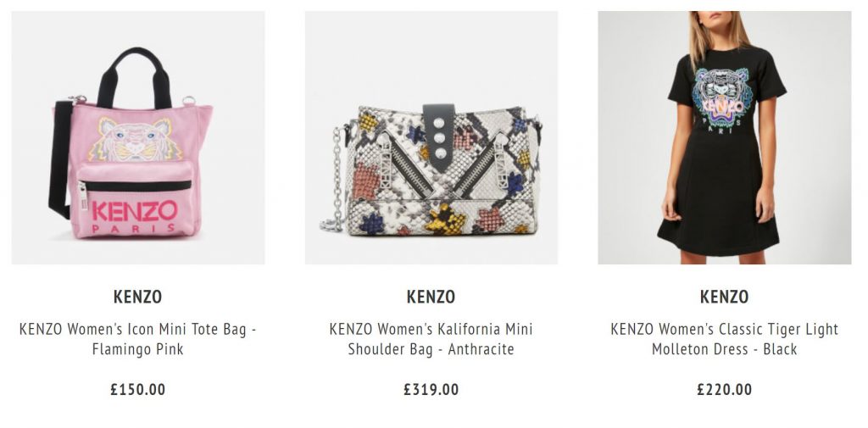Click the zipper pull on the pink tote

(x=83, y=196)
